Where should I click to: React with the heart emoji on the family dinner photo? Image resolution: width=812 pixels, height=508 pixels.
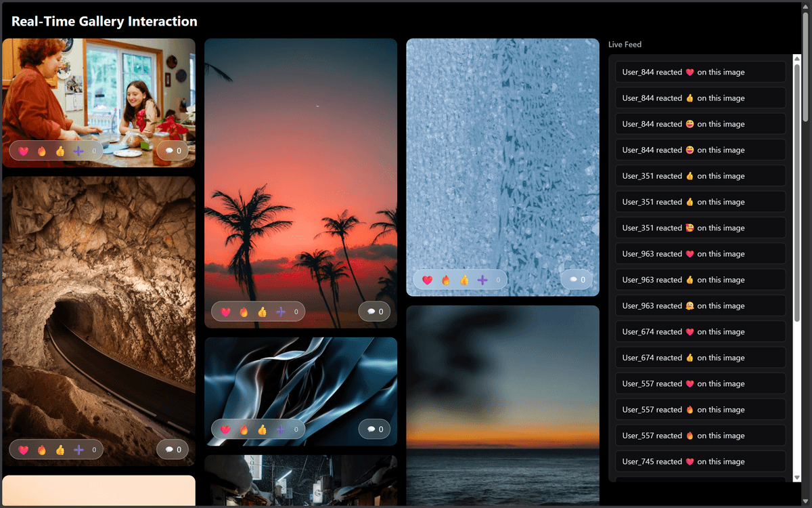coord(24,150)
